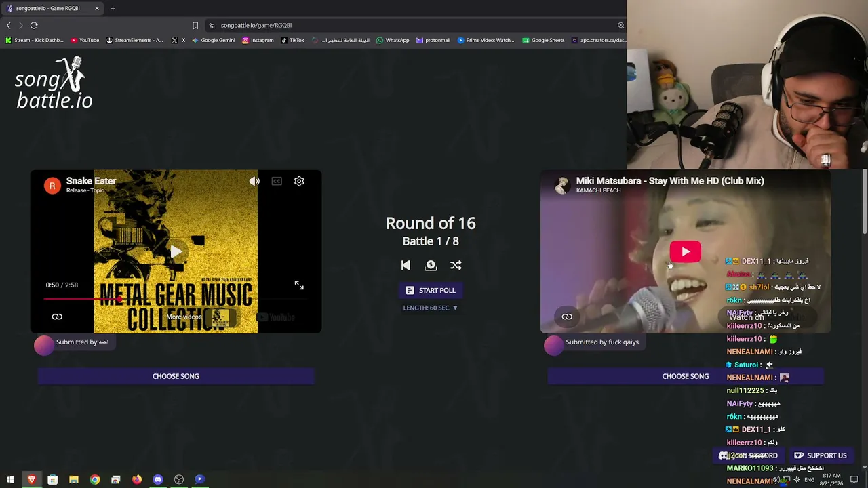Screen dimensions: 868x488
Task: Open the poll length dropdown
Action: 431,308
